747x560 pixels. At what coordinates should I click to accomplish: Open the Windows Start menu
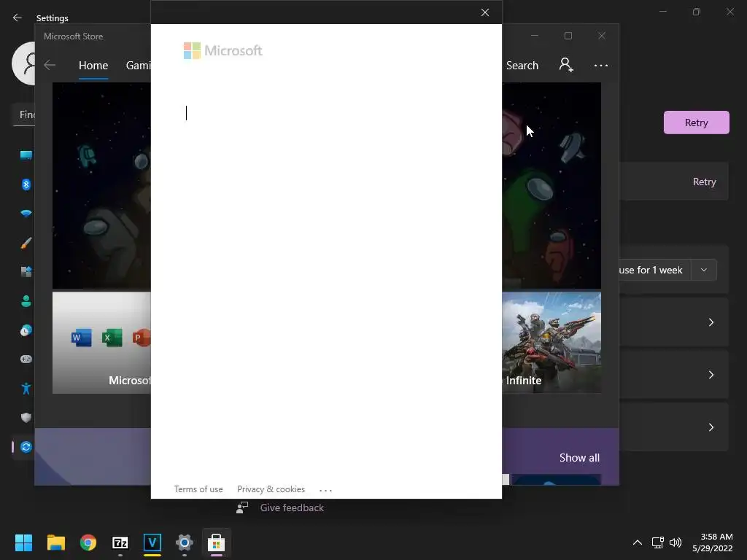(x=23, y=542)
